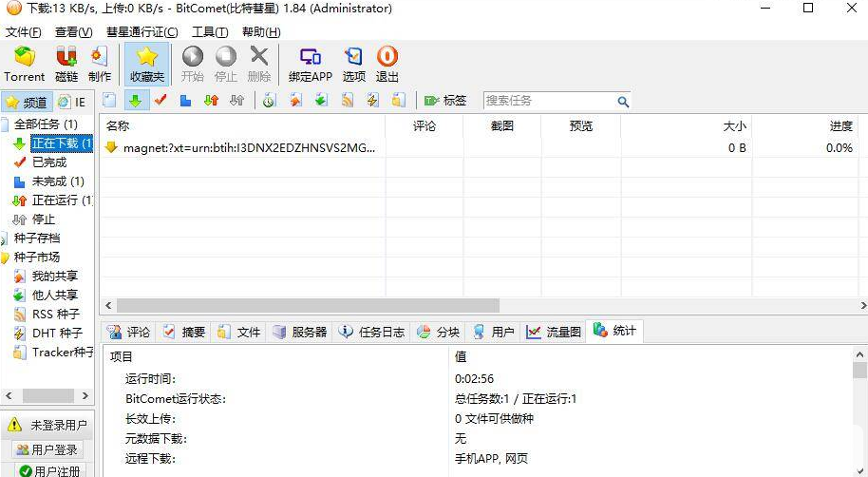Image resolution: width=868 pixels, height=477 pixels.
Task: Select 他人共享 in the sidebar
Action: [x=55, y=295]
